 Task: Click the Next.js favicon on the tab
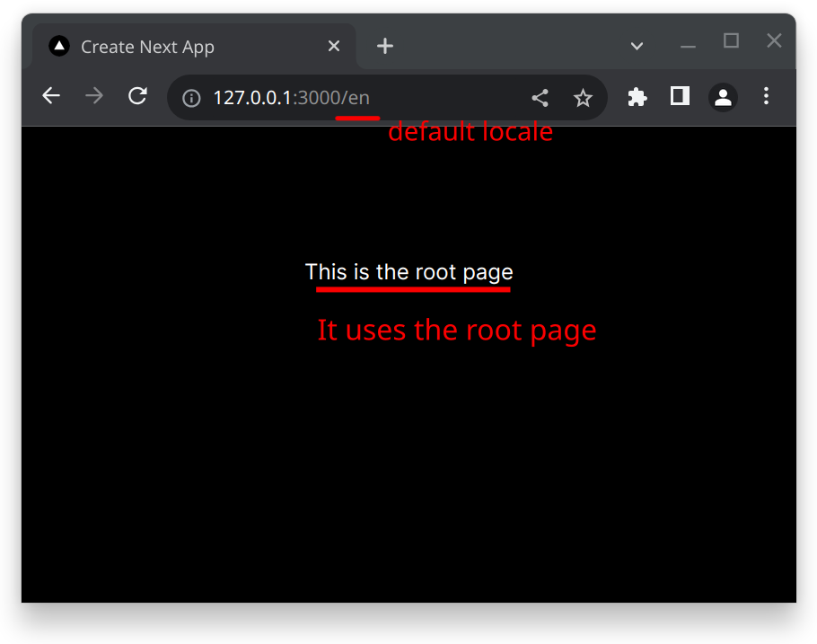point(57,46)
